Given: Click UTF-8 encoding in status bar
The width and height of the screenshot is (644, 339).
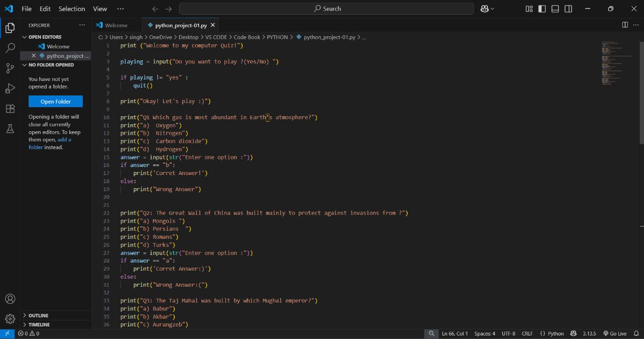Looking at the screenshot, I should click(x=508, y=334).
